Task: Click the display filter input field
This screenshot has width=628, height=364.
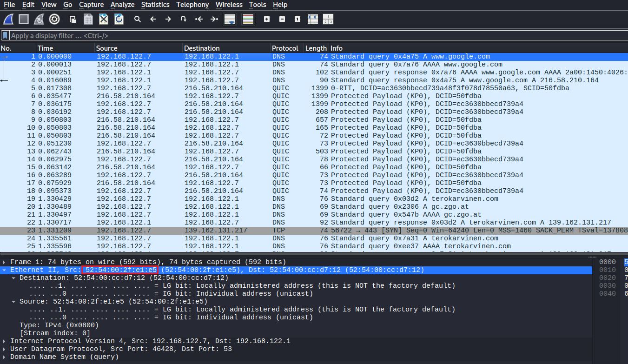Action: click(279, 35)
